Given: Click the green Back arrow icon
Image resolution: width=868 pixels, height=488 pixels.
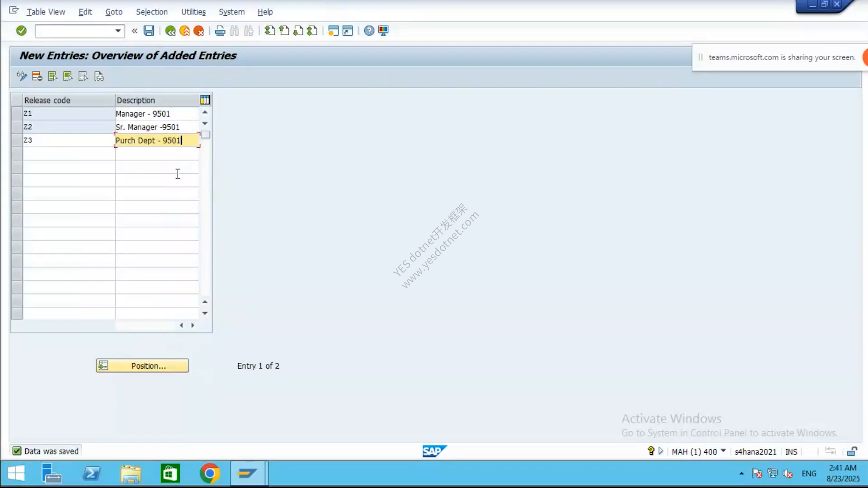Looking at the screenshot, I should point(170,31).
